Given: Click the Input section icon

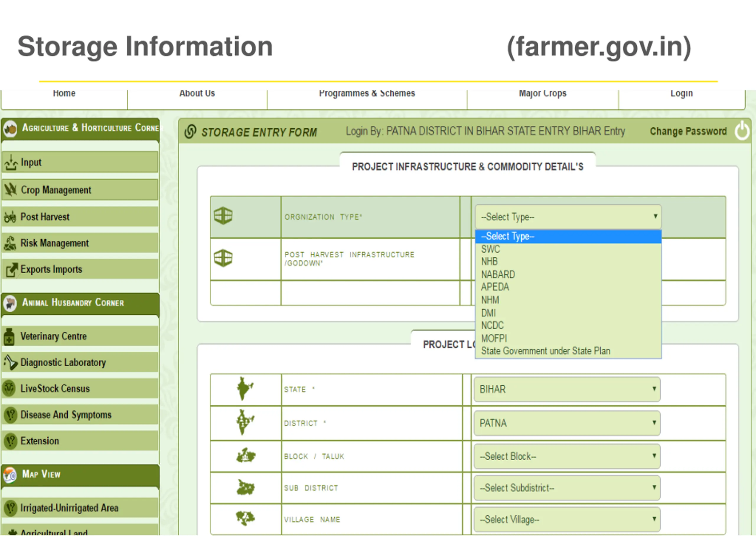Looking at the screenshot, I should (x=11, y=163).
